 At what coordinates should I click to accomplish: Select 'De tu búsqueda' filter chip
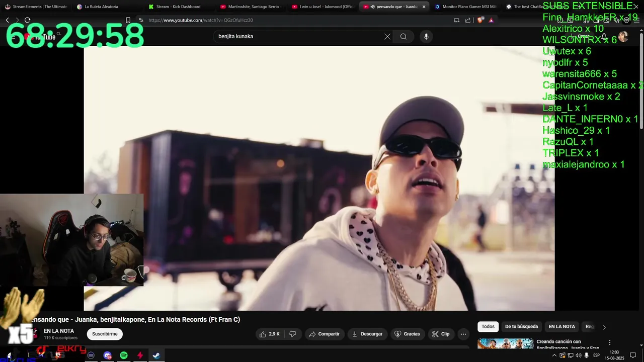click(x=521, y=327)
